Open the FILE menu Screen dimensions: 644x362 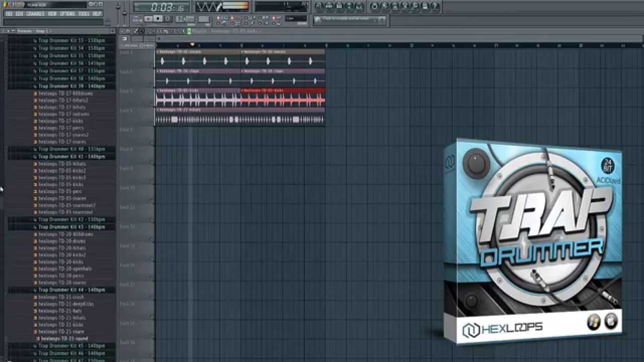(x=9, y=14)
